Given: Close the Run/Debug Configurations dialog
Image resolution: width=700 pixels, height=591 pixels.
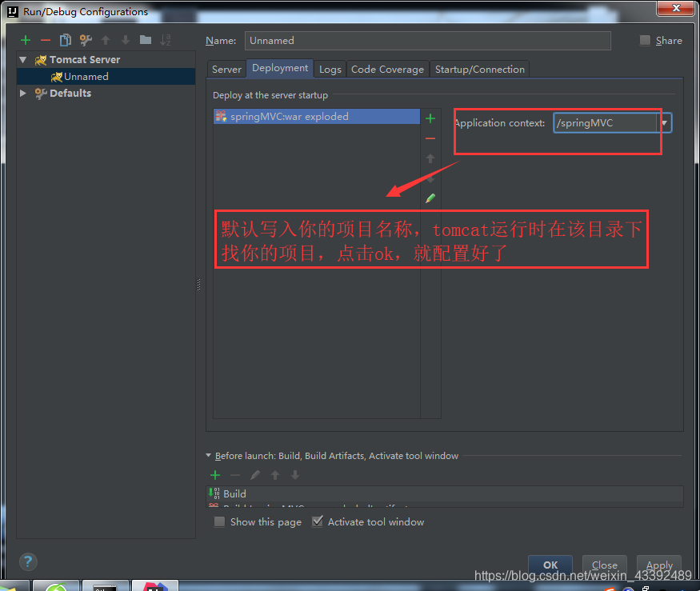Looking at the screenshot, I should coord(676,7).
